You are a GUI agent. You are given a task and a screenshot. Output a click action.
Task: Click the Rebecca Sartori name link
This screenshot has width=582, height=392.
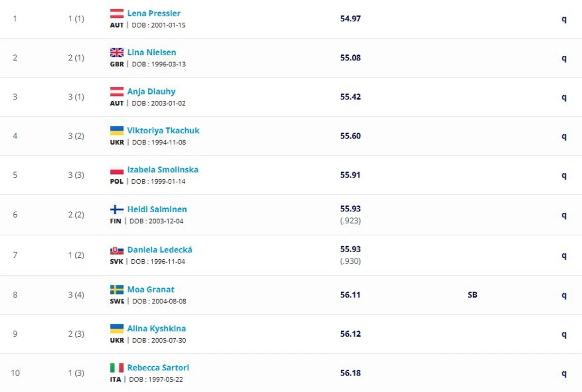(x=158, y=368)
